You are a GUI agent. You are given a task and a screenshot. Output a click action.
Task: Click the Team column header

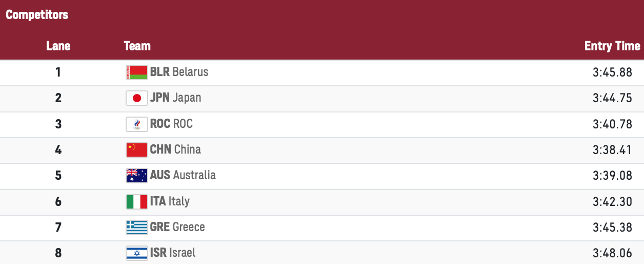click(137, 46)
